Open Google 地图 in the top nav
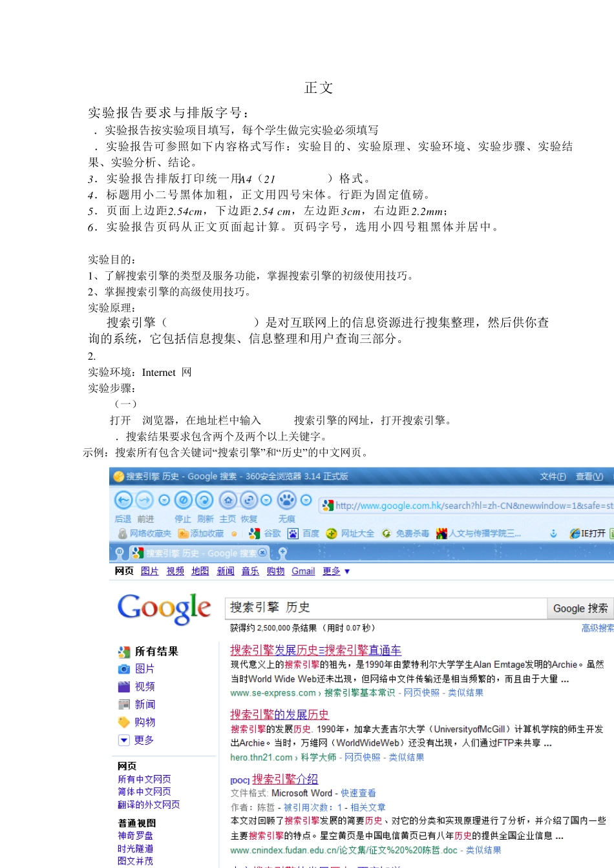The image size is (614, 868). pos(200,571)
